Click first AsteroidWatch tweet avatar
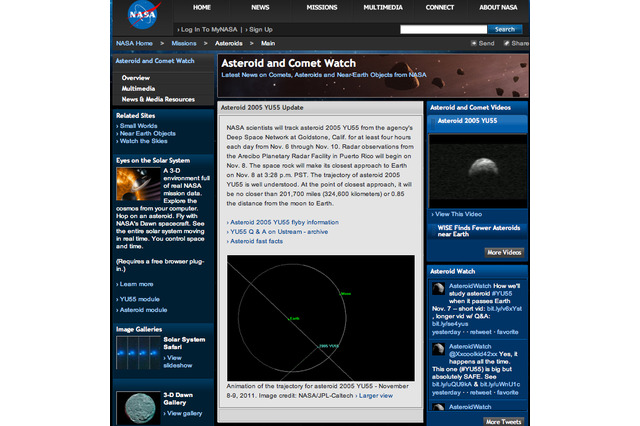This screenshot has width=640, height=426. click(438, 288)
